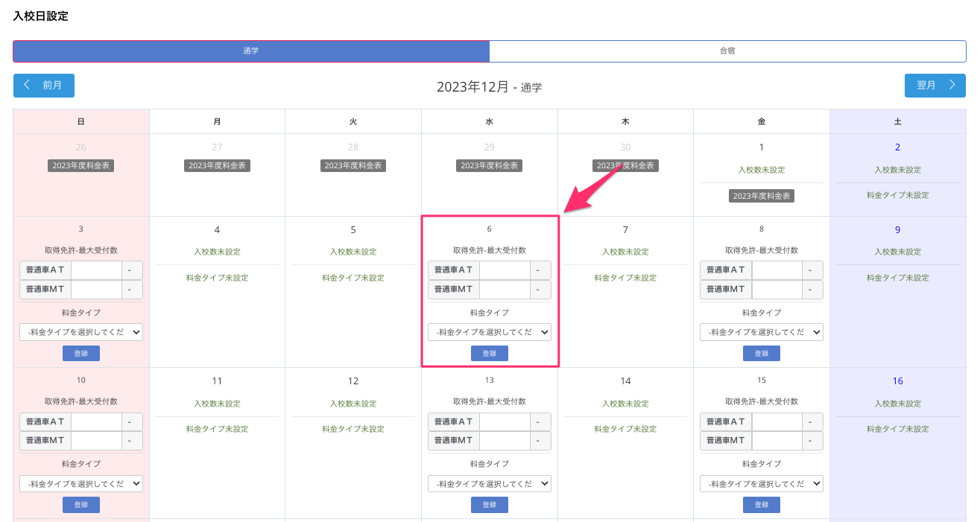
Task: Click 普通車MT input field on day 3
Action: [96, 290]
